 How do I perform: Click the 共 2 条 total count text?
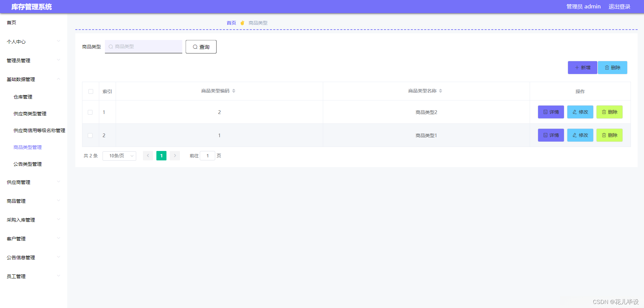point(90,156)
